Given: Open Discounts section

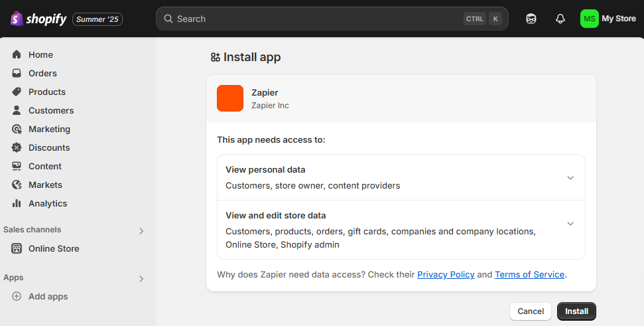Looking at the screenshot, I should point(49,147).
